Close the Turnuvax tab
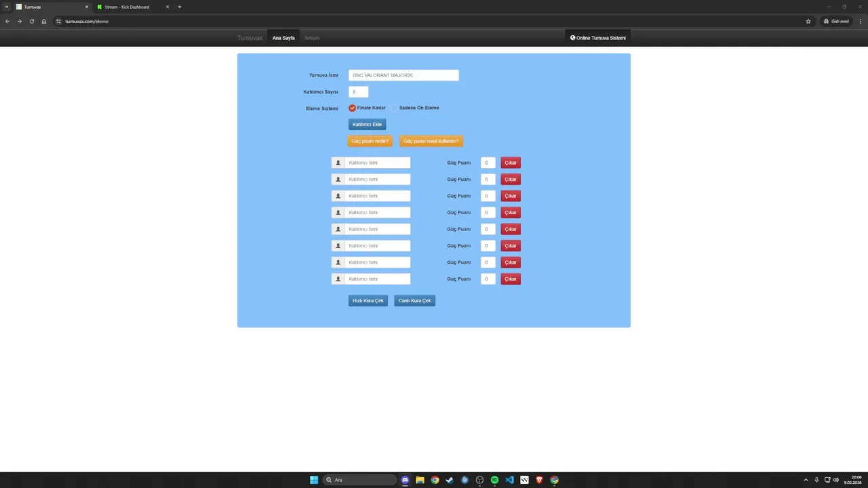868x488 pixels. click(87, 7)
